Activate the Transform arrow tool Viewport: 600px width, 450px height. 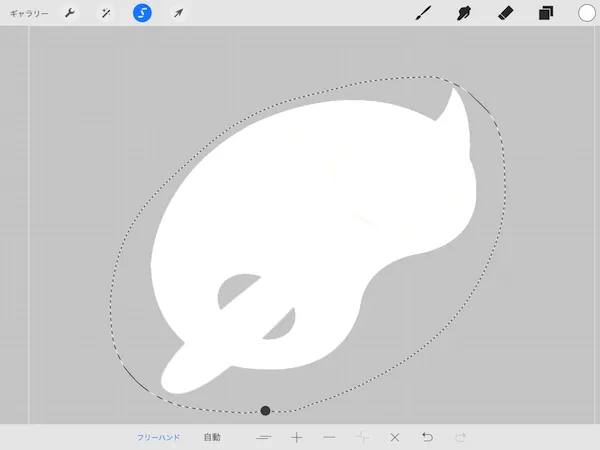178,13
